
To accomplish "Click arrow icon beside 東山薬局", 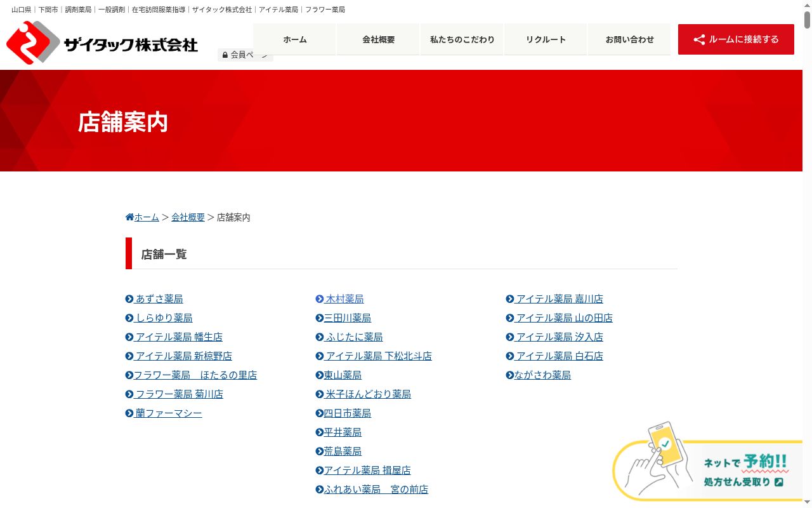I will (x=320, y=375).
